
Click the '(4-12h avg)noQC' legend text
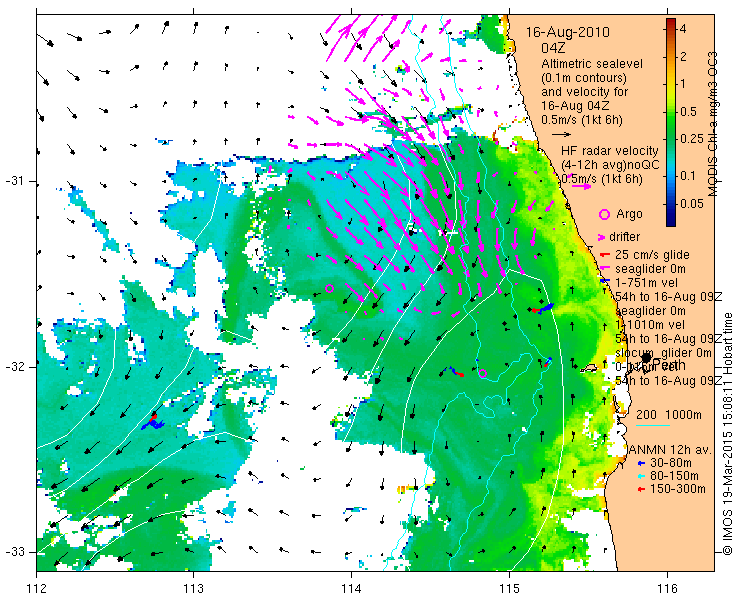coord(610,165)
